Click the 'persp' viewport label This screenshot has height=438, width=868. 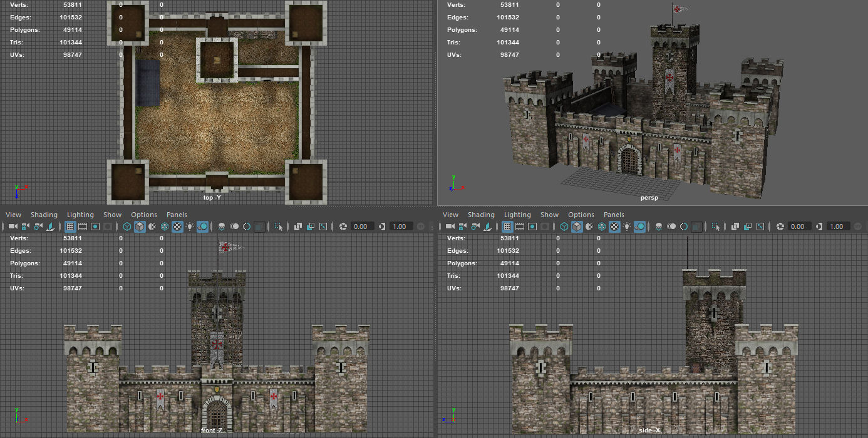coord(649,198)
